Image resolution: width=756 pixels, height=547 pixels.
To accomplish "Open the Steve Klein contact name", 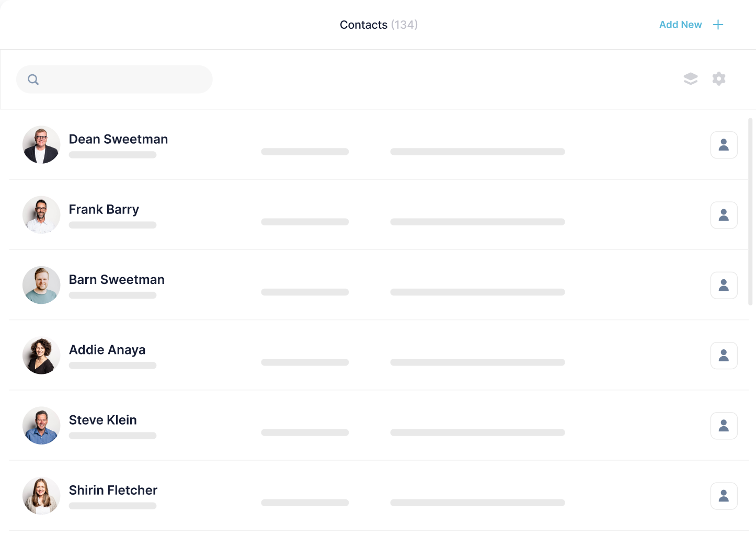I will [103, 420].
